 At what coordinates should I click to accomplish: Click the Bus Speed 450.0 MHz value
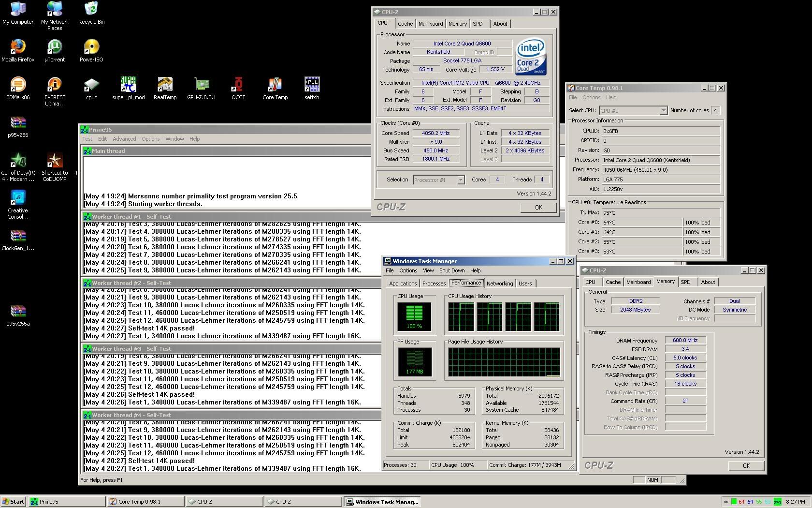pyautogui.click(x=435, y=150)
